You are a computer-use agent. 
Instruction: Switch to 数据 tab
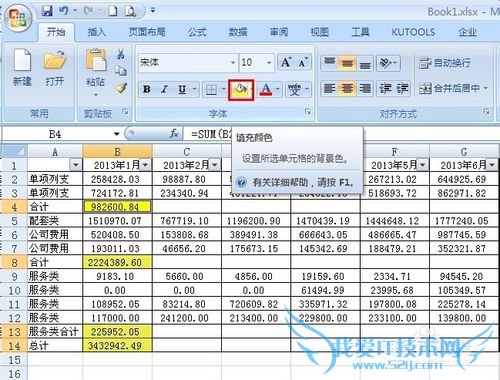238,32
